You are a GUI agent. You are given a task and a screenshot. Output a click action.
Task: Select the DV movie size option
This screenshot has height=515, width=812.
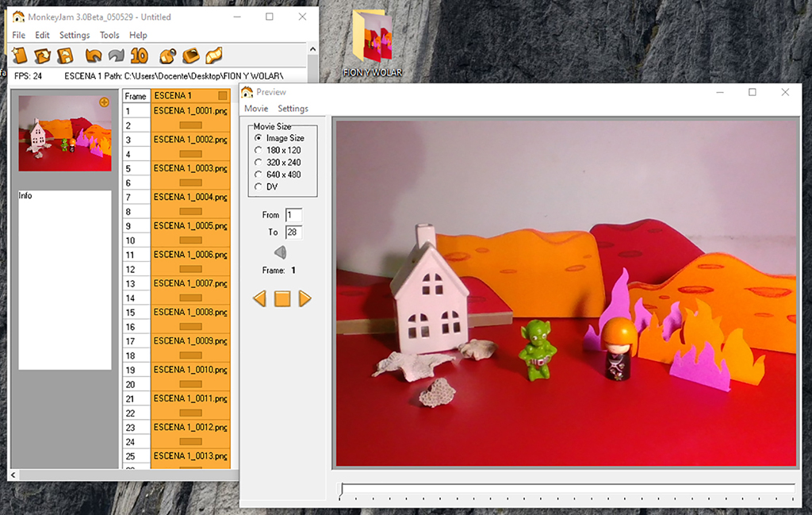(258, 186)
